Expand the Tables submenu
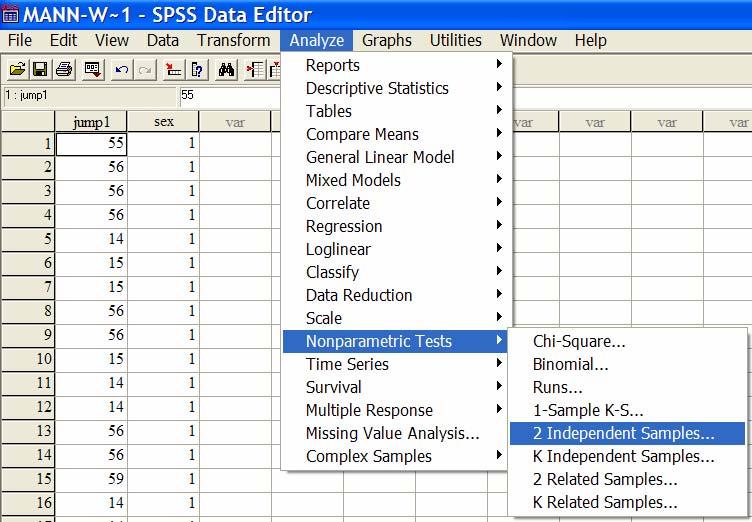This screenshot has width=752, height=522. pyautogui.click(x=395, y=111)
